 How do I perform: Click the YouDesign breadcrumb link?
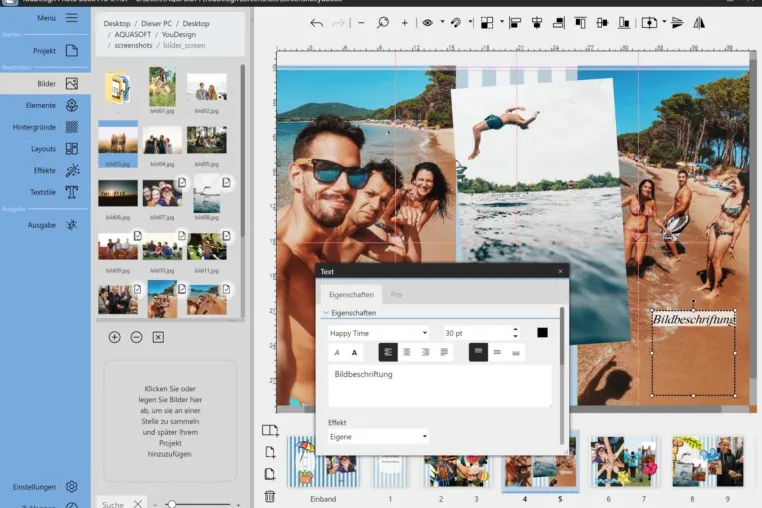coord(179,35)
